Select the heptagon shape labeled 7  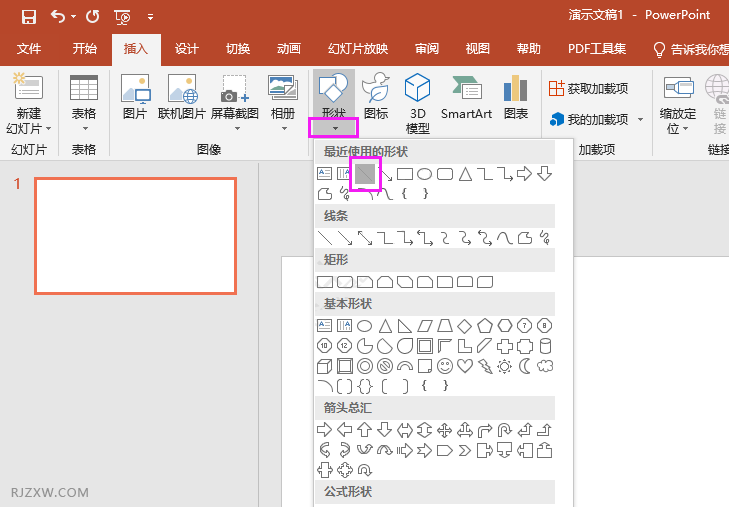[524, 326]
